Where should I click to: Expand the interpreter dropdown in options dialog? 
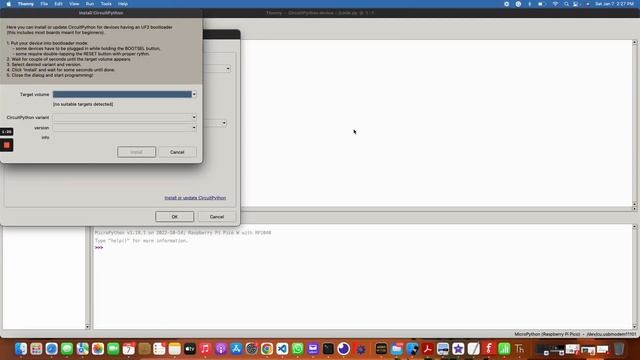point(228,69)
